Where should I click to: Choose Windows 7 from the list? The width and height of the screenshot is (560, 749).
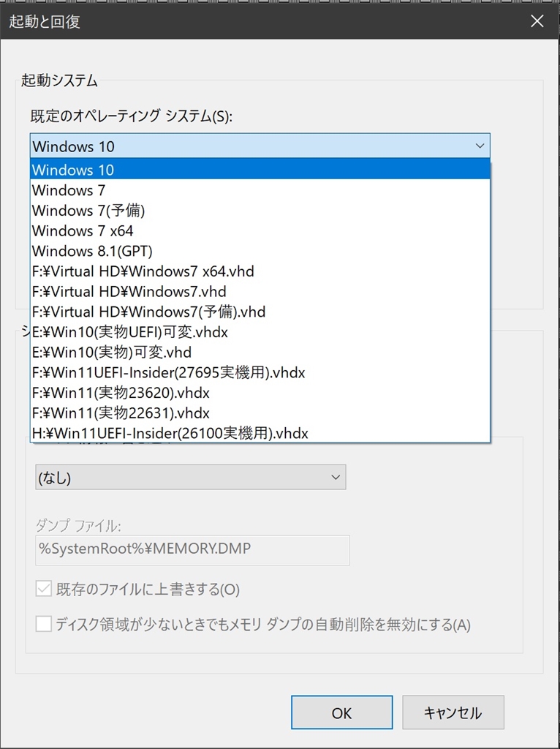click(260, 190)
